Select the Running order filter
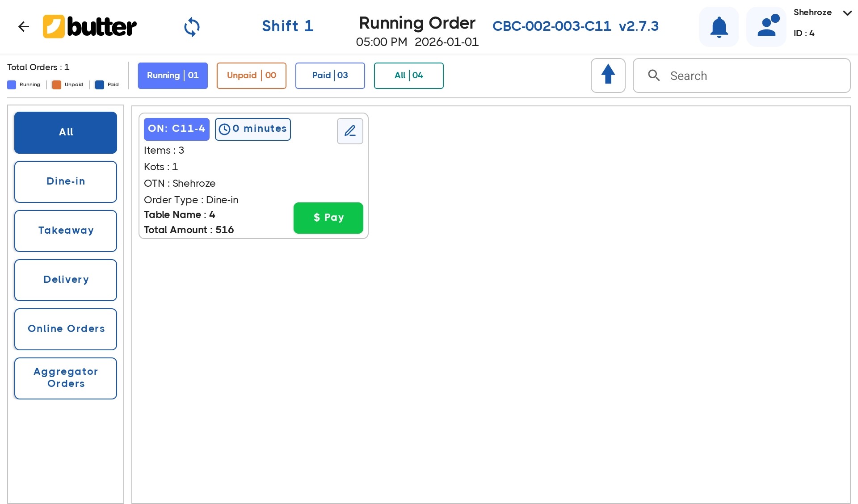 [x=172, y=76]
